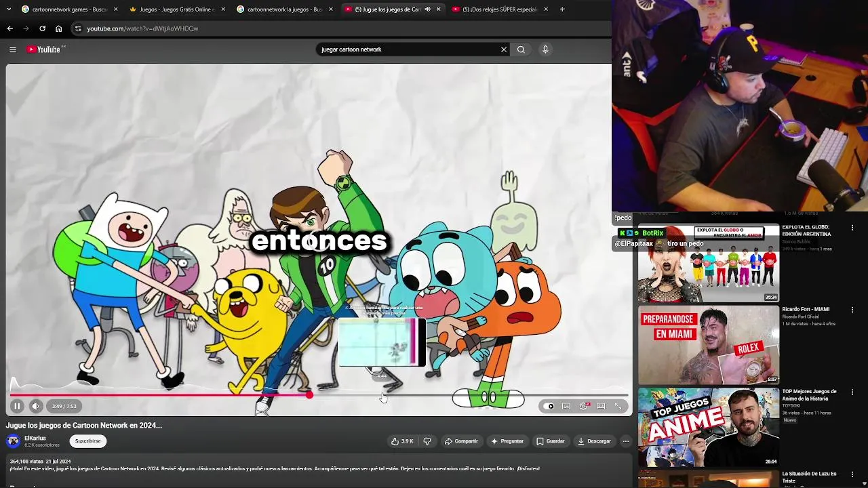Clear the YouTube search box text

(504, 49)
